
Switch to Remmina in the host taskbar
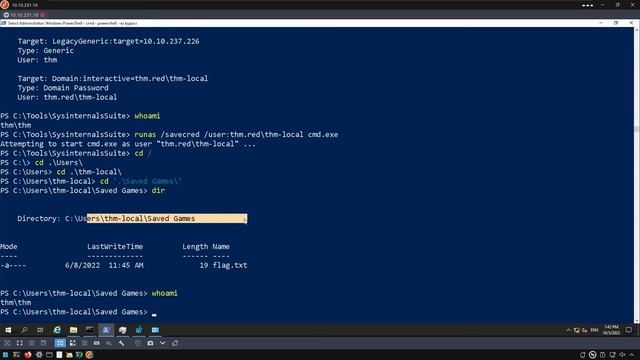89,355
